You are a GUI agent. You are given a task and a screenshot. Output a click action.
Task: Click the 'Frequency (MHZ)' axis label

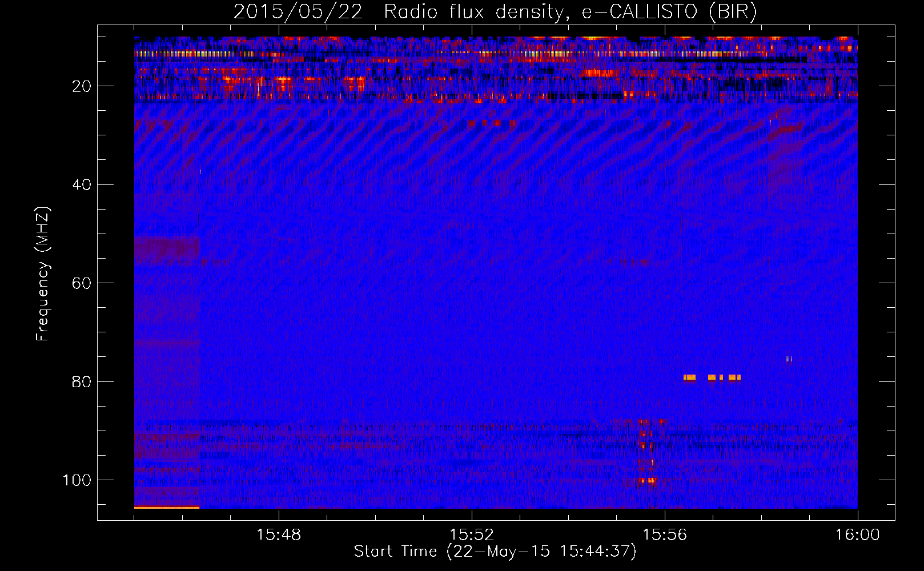click(x=43, y=274)
